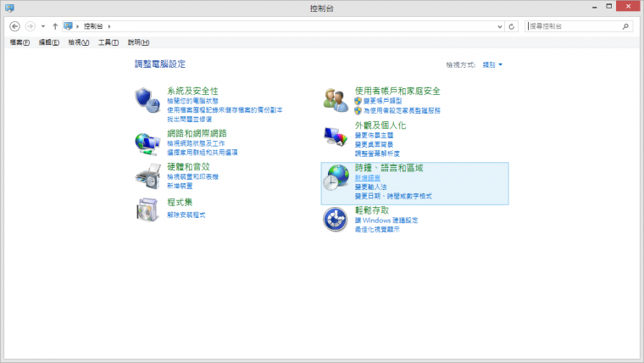Viewport: 644px width, 363px height.
Task: Expand the chevron after 控制台 in the breadcrumb
Action: [109, 26]
